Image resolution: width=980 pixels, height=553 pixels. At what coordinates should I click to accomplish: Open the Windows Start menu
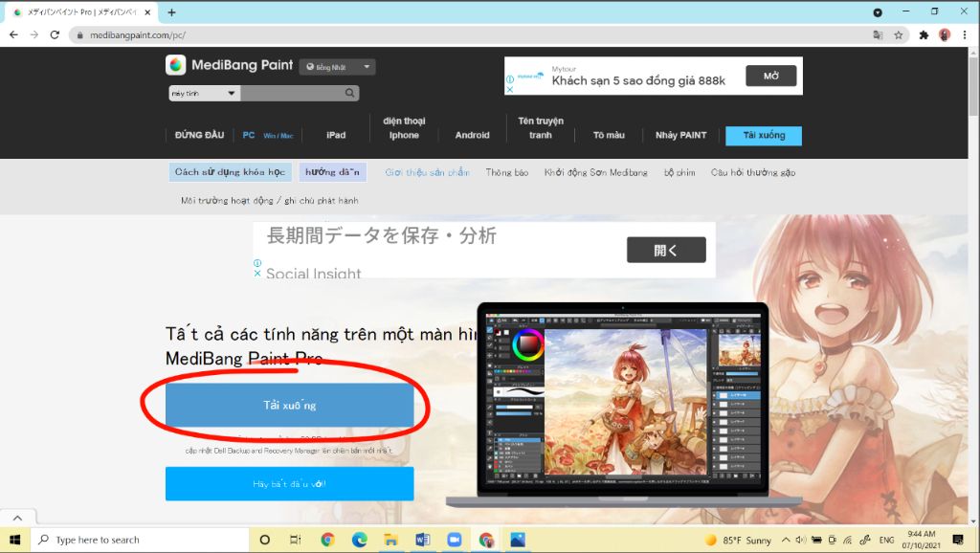(x=15, y=540)
